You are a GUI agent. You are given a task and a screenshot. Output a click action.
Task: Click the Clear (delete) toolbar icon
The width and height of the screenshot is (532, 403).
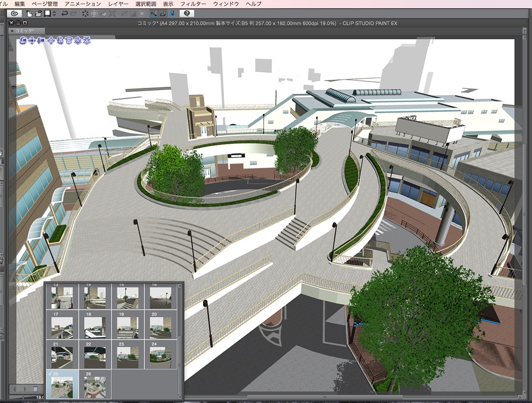tap(85, 14)
